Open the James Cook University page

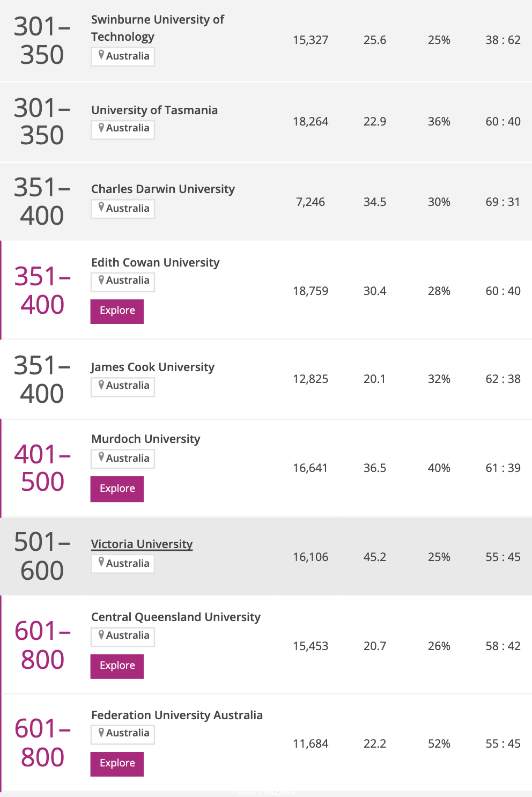(152, 367)
